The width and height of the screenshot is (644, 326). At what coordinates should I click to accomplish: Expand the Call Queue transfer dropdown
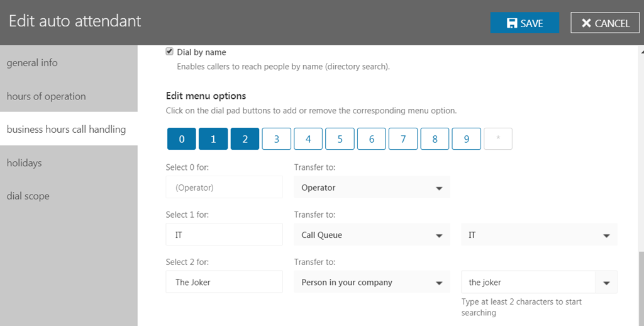pyautogui.click(x=372, y=235)
